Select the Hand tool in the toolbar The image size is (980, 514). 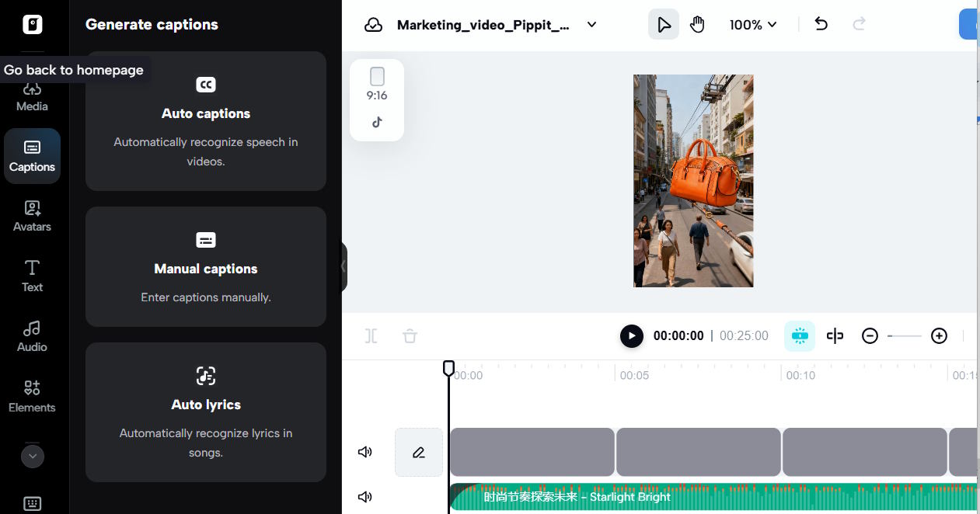point(697,24)
